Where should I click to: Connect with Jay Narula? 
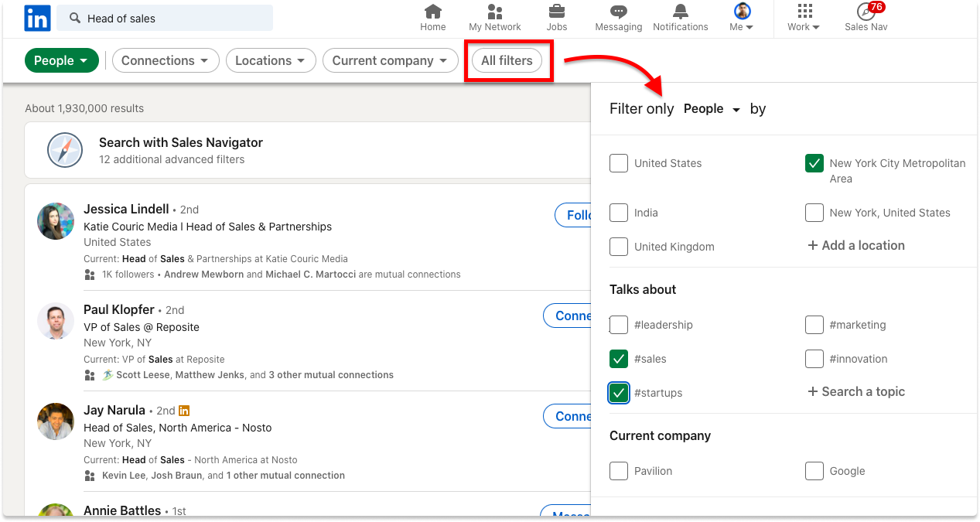tap(568, 416)
